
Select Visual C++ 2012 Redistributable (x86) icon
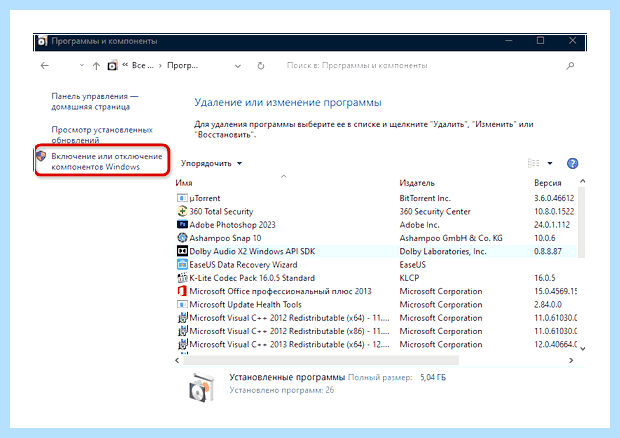[x=182, y=331]
